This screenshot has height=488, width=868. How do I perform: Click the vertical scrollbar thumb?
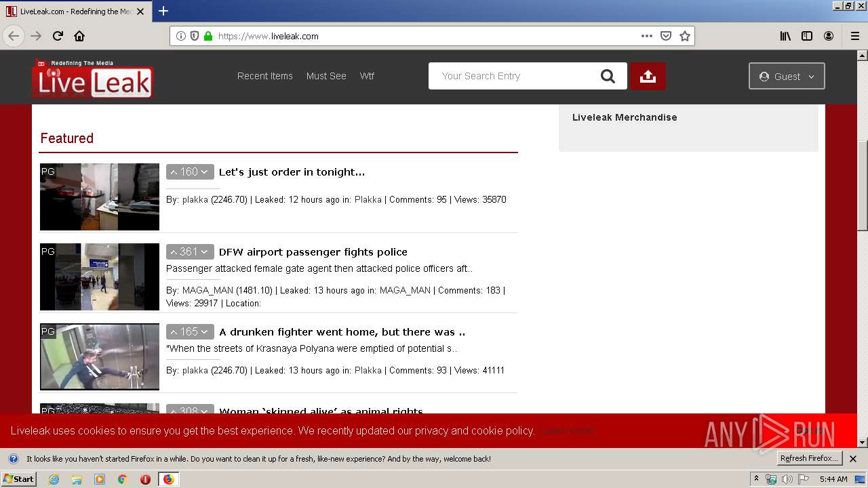[863, 186]
